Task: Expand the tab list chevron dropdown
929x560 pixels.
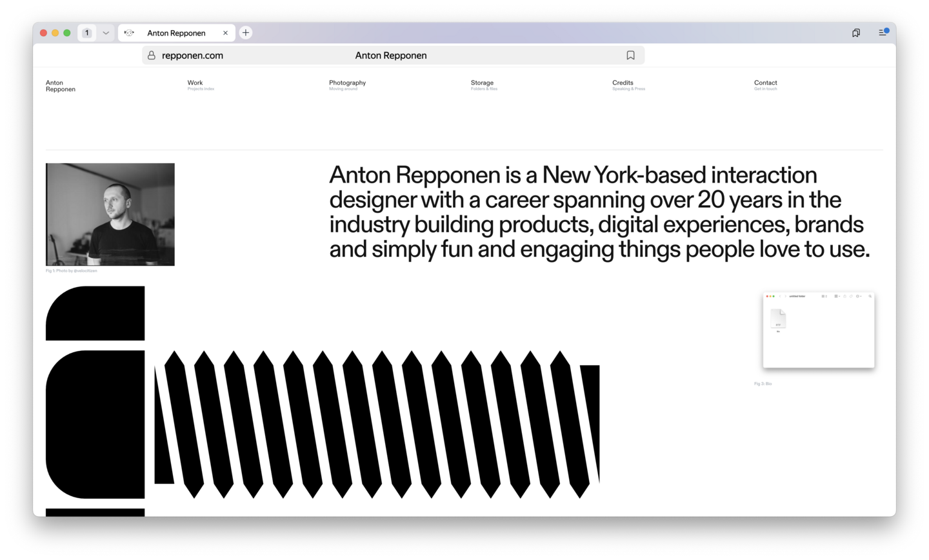Action: 106,33
